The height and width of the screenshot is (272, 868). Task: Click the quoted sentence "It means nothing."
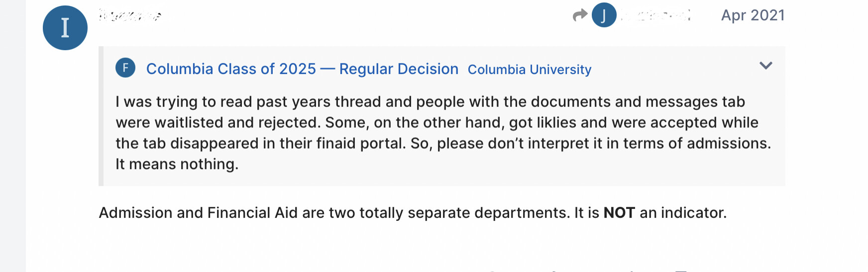(177, 164)
